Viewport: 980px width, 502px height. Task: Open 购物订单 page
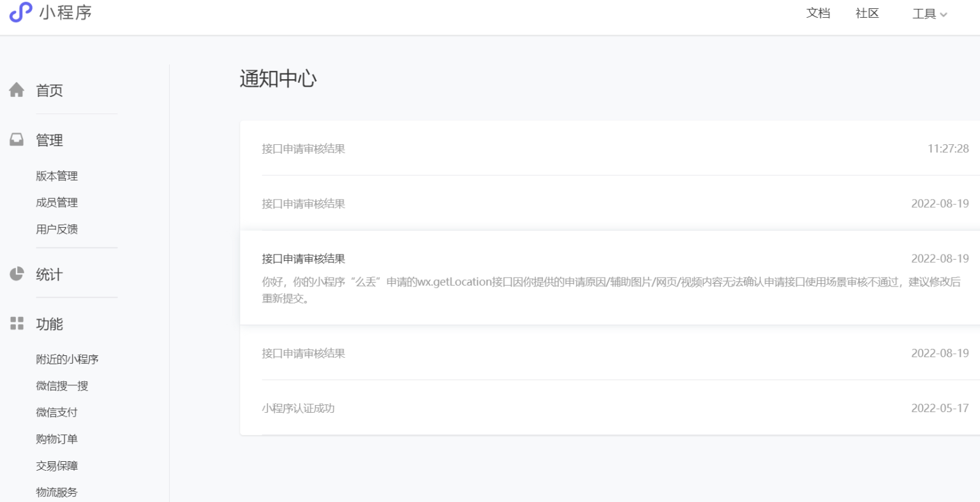pos(57,439)
